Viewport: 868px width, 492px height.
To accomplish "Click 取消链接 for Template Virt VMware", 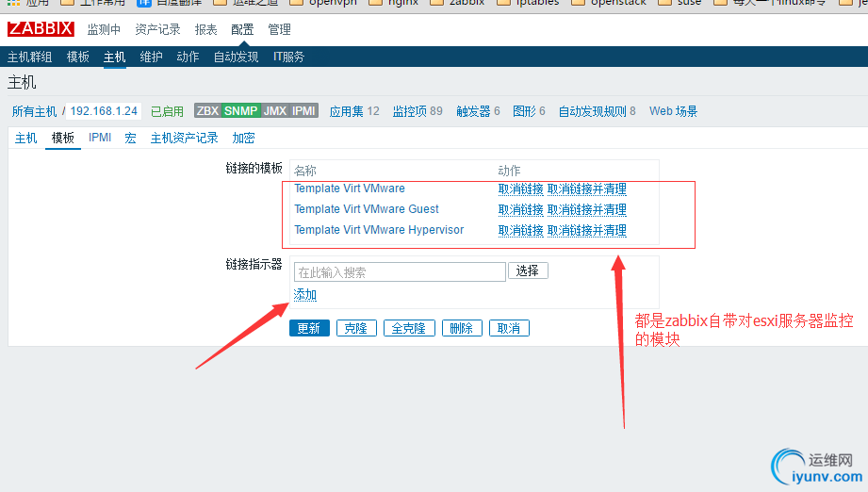I will pos(520,189).
